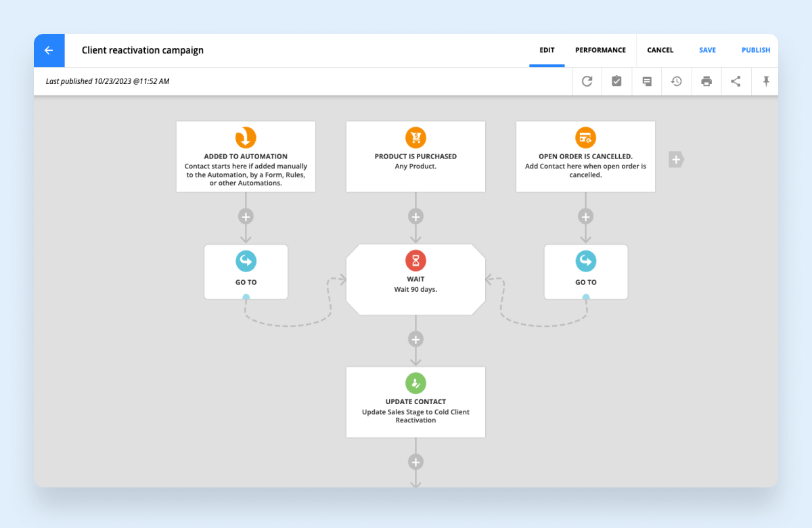The image size is (812, 528).
Task: Click the blue back arrow button
Action: pos(49,51)
